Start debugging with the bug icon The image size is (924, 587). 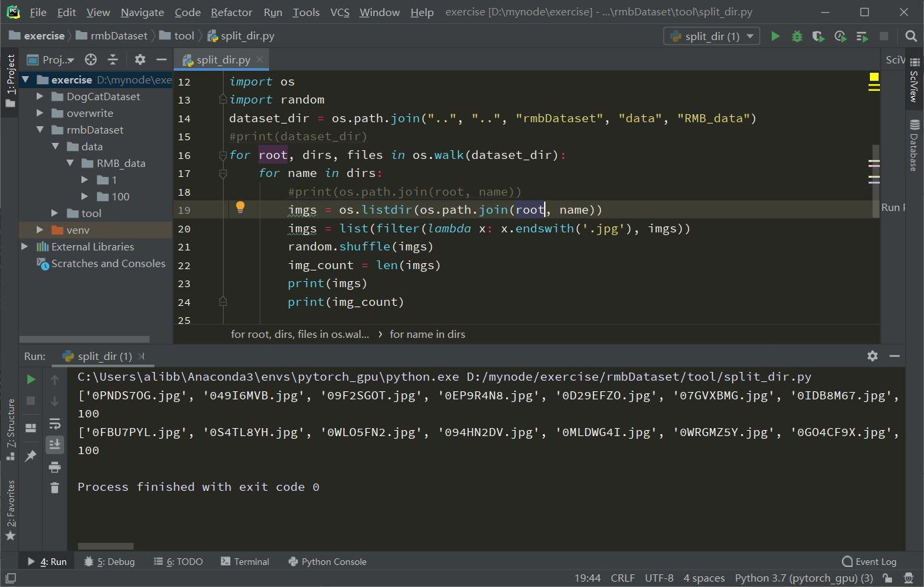796,36
